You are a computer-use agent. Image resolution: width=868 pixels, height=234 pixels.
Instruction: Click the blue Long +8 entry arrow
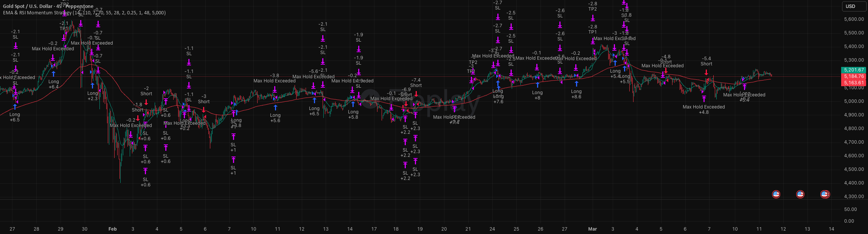click(537, 85)
